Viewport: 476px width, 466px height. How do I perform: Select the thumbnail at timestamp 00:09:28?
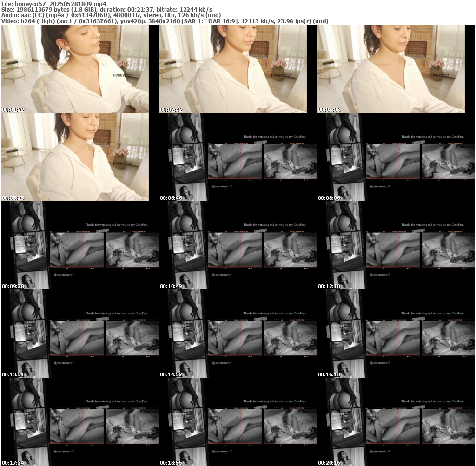(80, 245)
